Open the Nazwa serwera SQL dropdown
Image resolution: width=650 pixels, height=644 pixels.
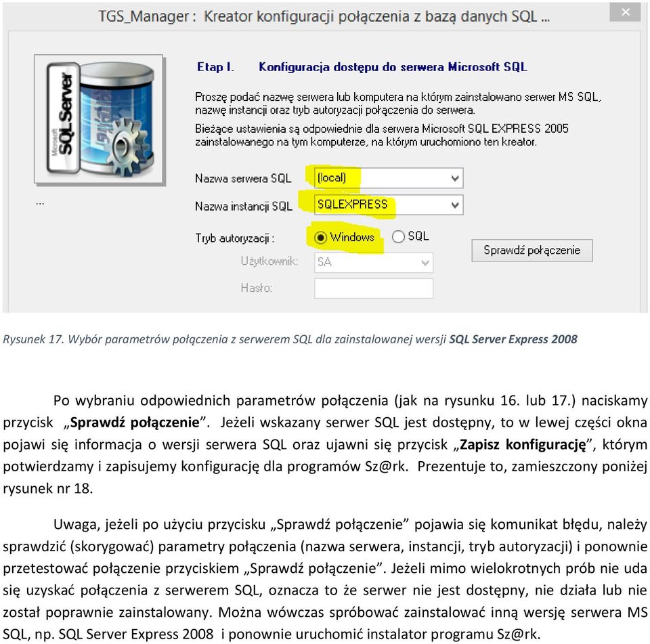coord(455,178)
